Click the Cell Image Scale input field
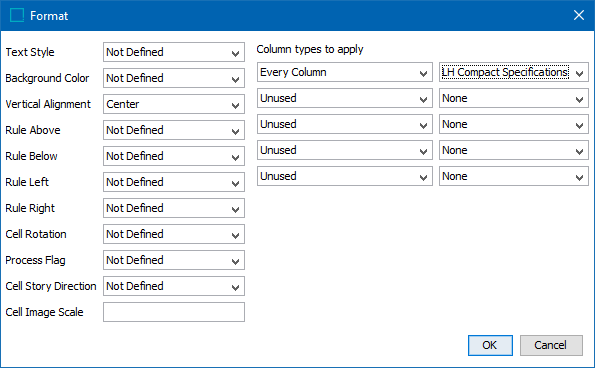The width and height of the screenshot is (595, 368). pyautogui.click(x=174, y=312)
